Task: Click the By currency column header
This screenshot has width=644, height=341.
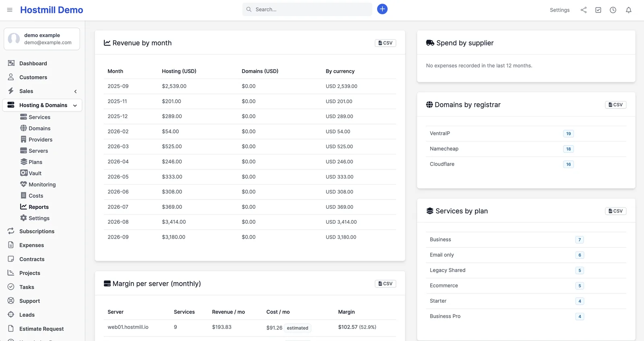Action: 340,71
